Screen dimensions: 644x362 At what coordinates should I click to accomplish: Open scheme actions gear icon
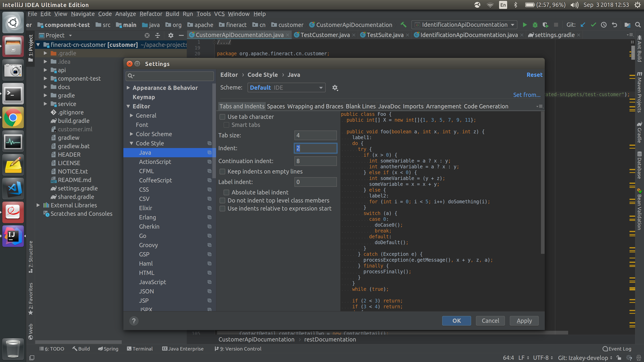(335, 88)
